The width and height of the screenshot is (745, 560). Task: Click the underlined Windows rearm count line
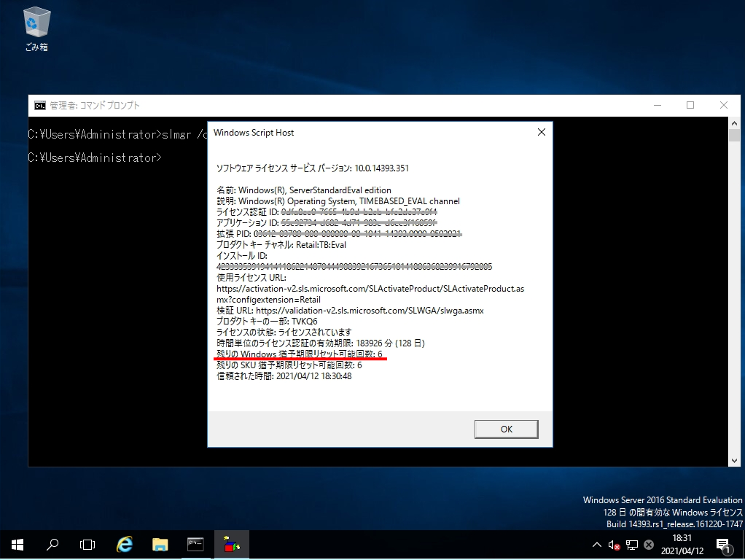[300, 354]
